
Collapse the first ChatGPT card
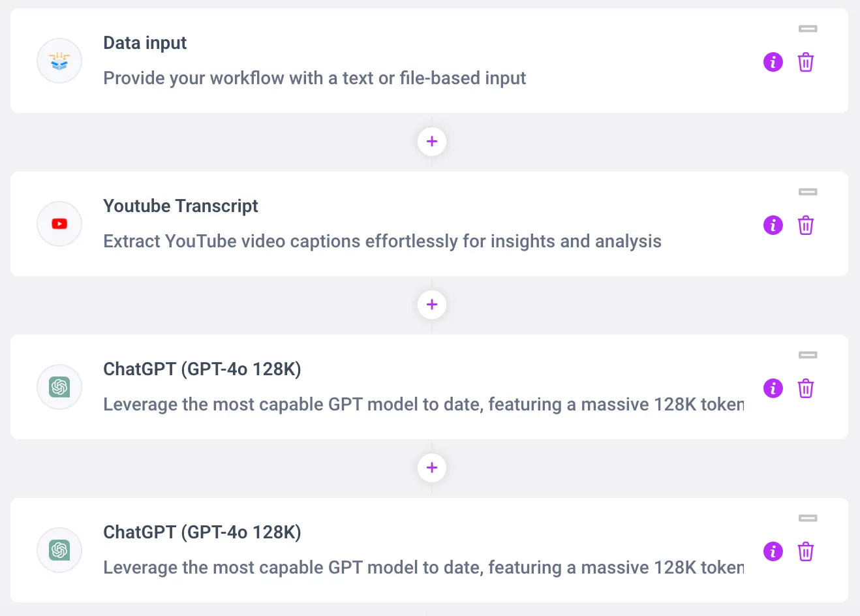pos(808,355)
